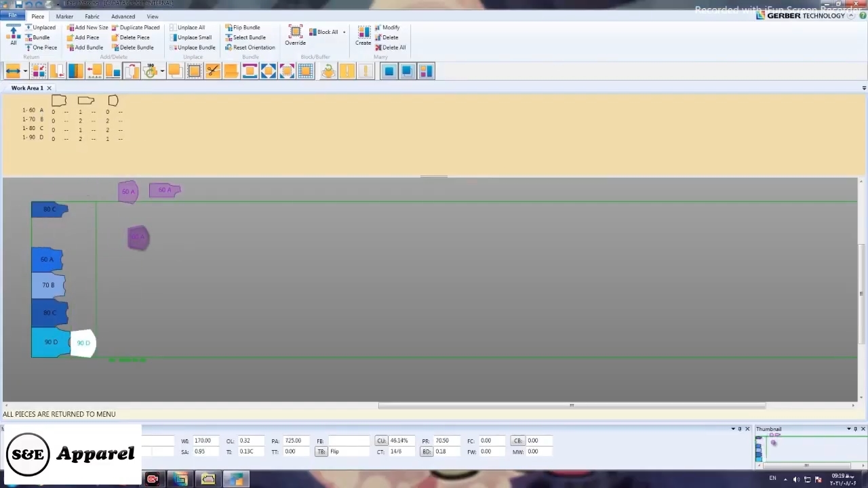This screenshot has width=868, height=488.
Task: Click Add New Size button
Action: point(87,28)
